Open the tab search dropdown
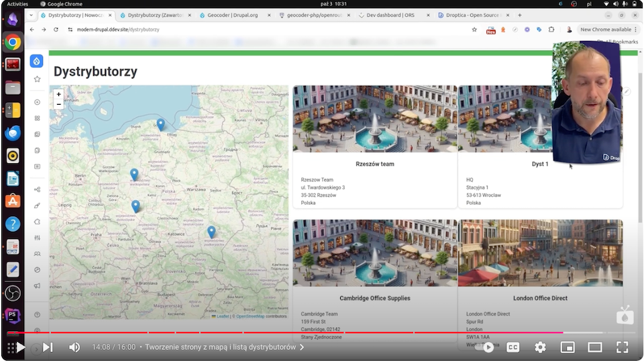The height and width of the screenshot is (362, 644). [32, 15]
